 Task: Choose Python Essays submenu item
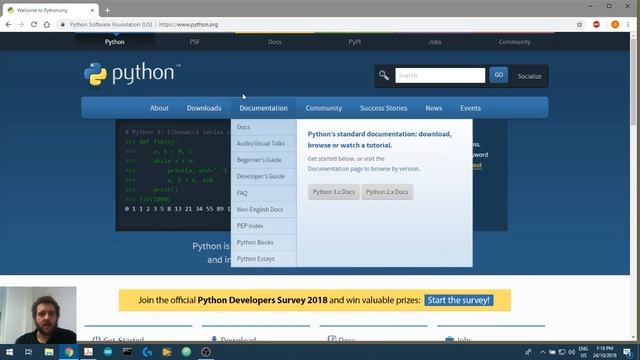click(x=264, y=259)
